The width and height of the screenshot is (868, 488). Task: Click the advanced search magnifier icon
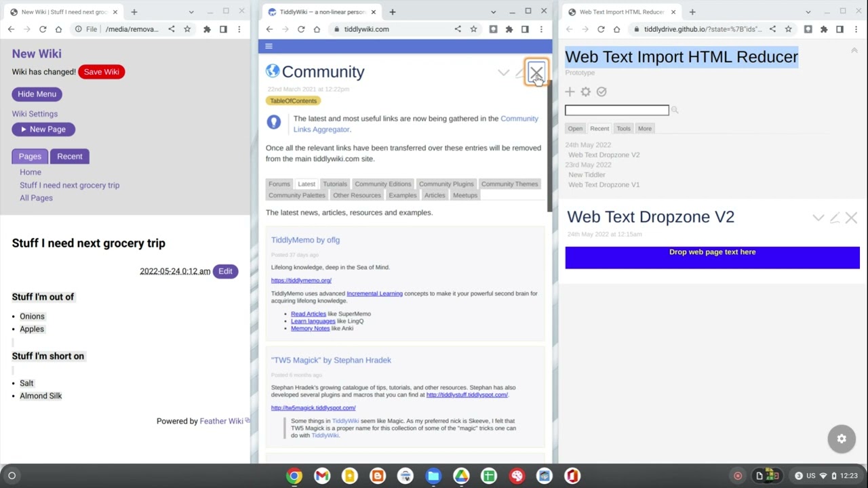pyautogui.click(x=675, y=110)
